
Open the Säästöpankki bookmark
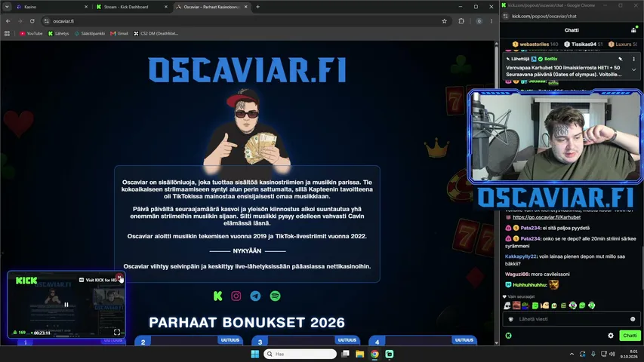[90, 34]
